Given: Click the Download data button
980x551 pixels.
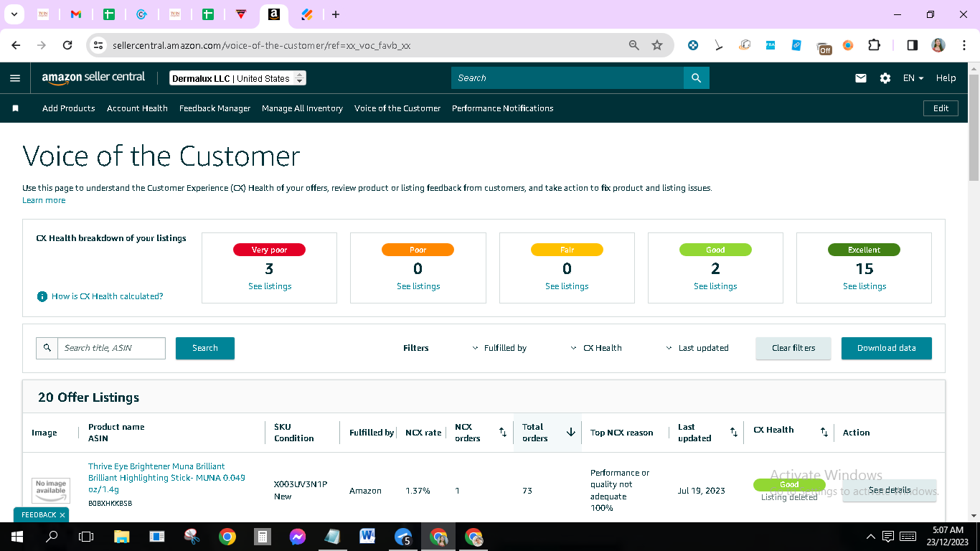Looking at the screenshot, I should pyautogui.click(x=887, y=348).
